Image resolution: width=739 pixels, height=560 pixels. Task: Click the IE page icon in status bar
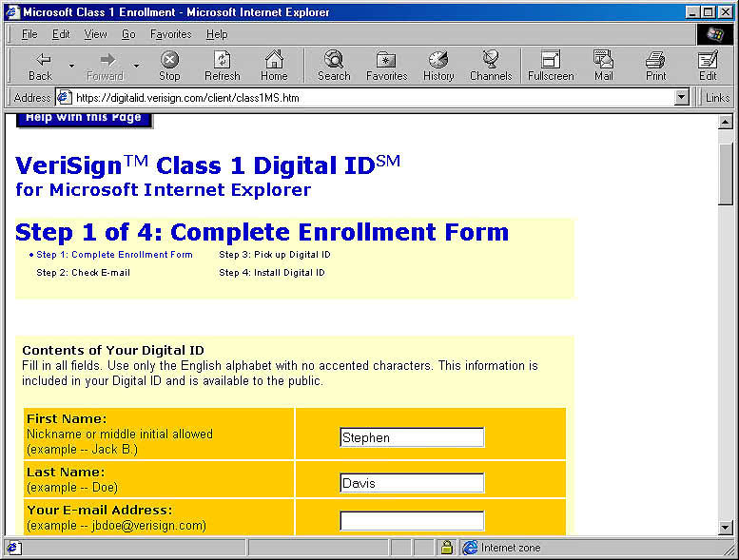[x=12, y=548]
